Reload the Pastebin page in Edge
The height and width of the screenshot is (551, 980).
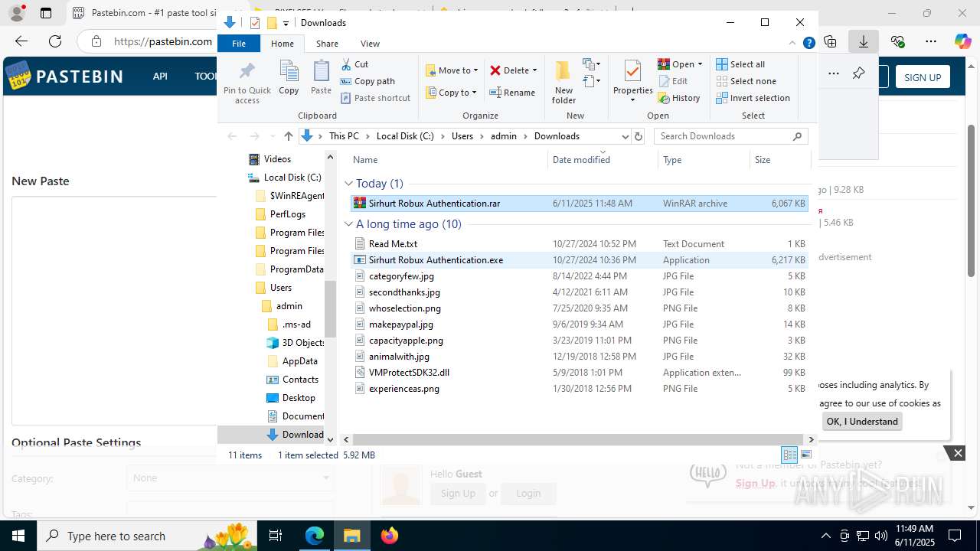pyautogui.click(x=55, y=41)
